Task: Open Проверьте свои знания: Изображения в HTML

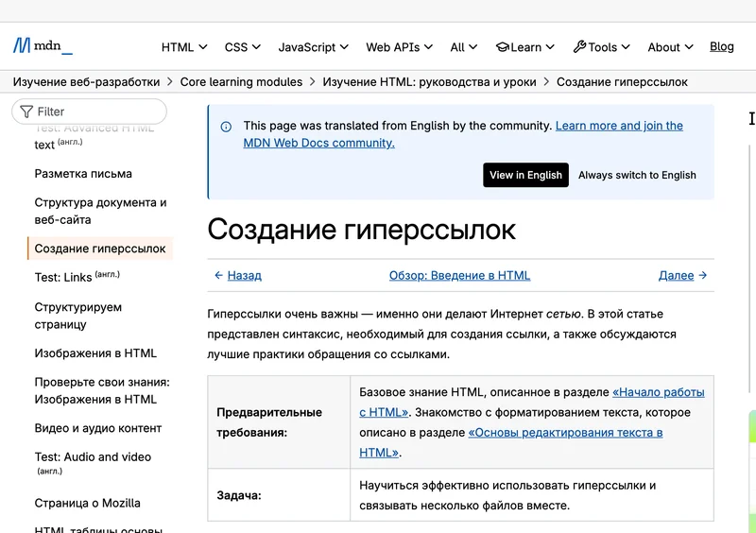Action: coord(102,390)
